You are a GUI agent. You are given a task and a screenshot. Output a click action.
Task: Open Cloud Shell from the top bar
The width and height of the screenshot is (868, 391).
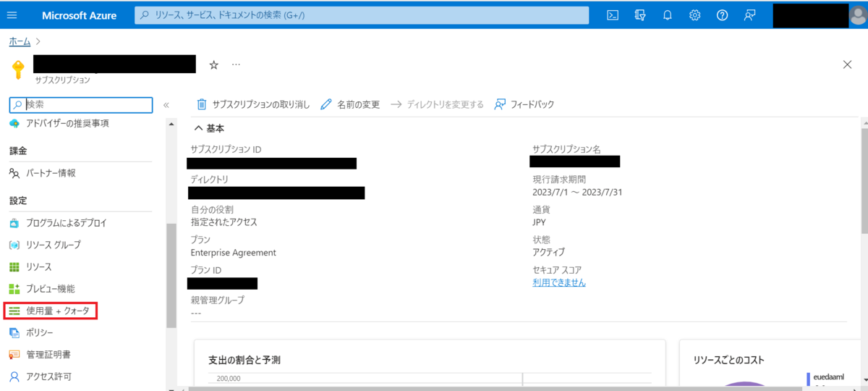click(x=612, y=15)
